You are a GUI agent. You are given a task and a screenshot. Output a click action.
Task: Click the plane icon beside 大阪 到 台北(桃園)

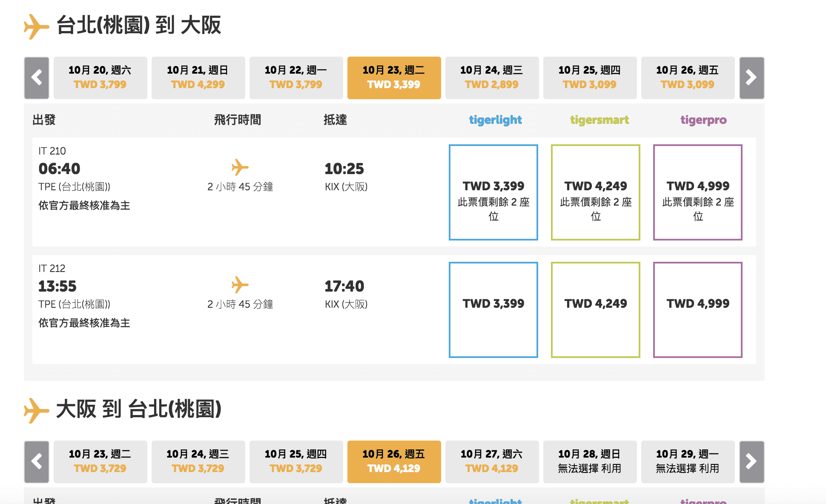pos(36,410)
